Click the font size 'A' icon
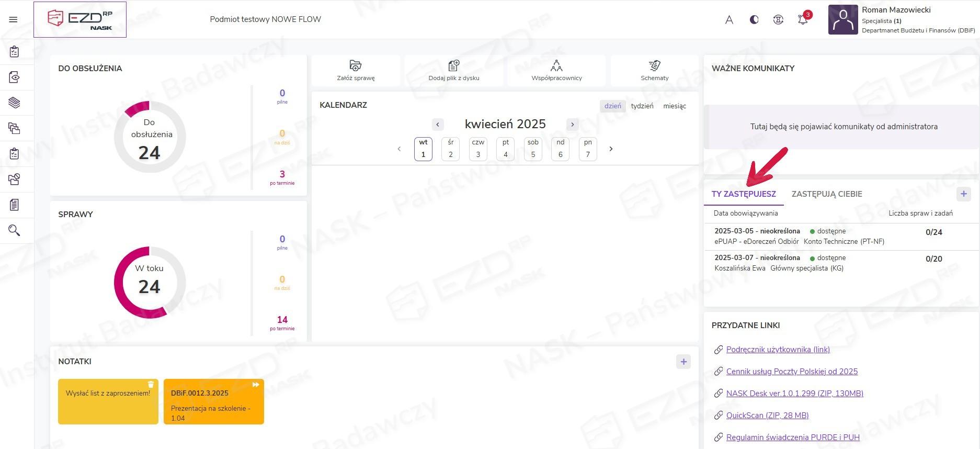 pos(729,20)
